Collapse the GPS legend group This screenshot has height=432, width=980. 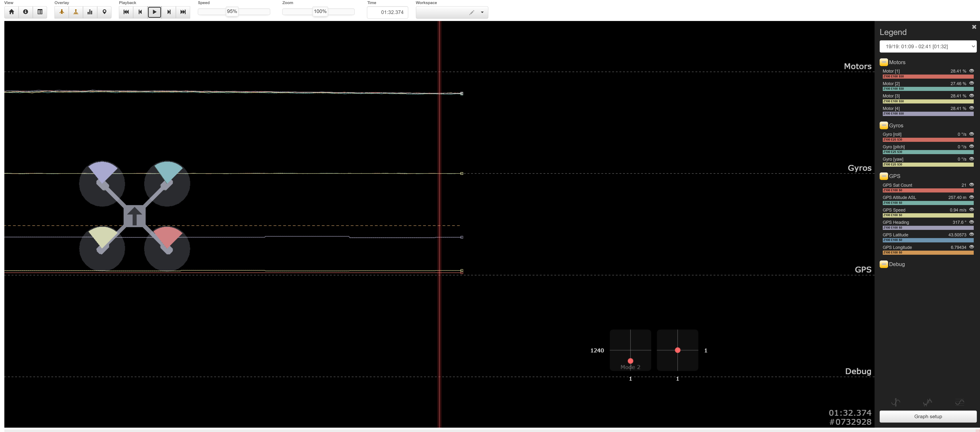click(883, 176)
